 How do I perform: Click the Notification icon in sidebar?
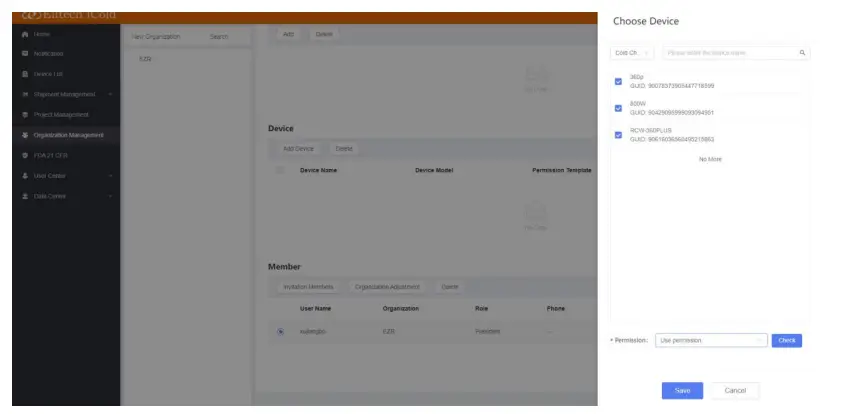tap(24, 54)
